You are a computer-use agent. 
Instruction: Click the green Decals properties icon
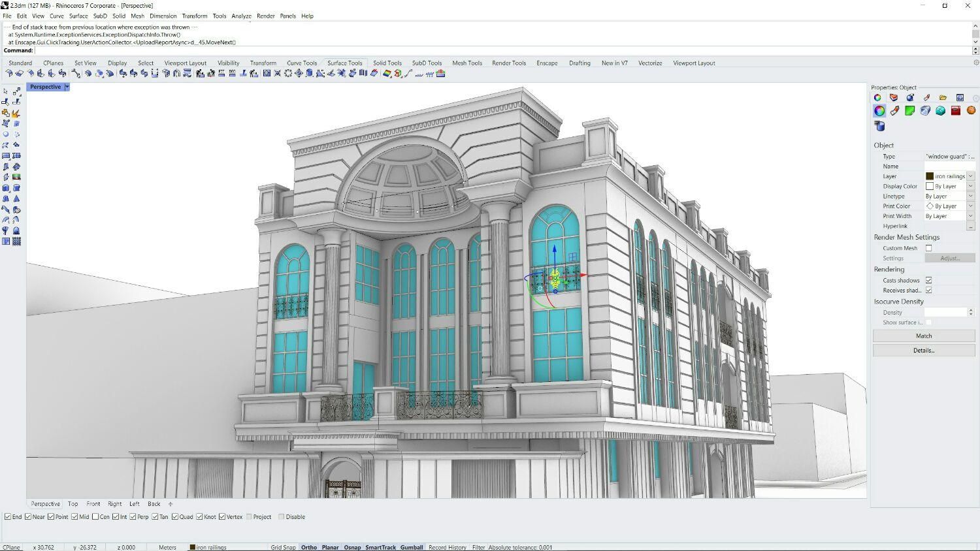coord(909,111)
